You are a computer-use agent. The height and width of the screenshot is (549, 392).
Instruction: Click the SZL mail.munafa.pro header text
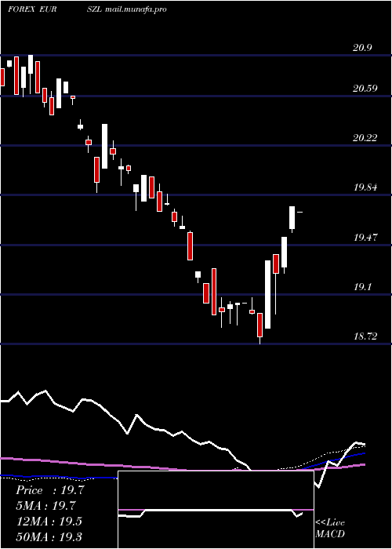(126, 9)
